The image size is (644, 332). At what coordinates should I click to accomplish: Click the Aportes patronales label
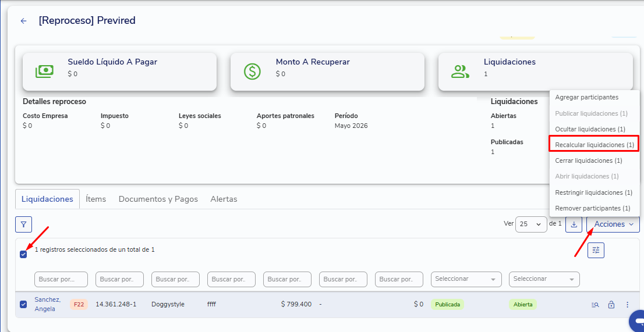285,116
